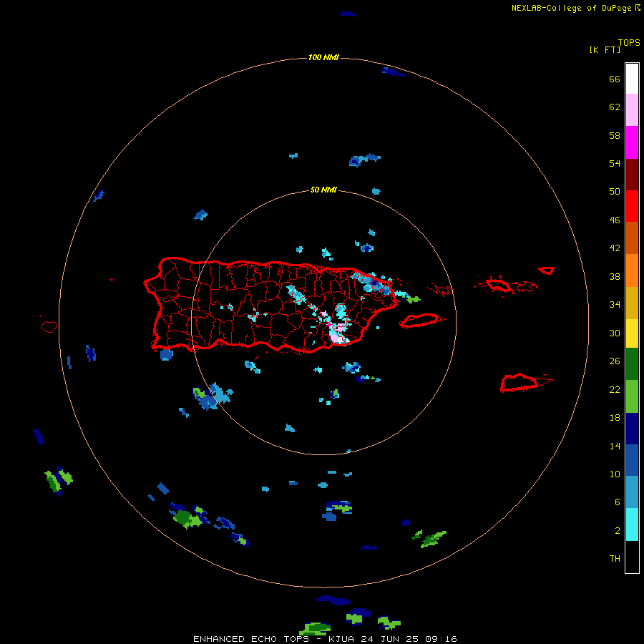Viewport: 644px width, 644px height.
Task: Click the medium blue 18 kft color band
Action: [632, 460]
